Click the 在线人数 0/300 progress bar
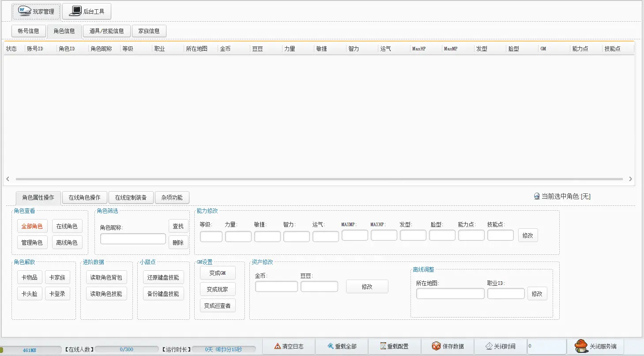This screenshot has height=356, width=644. tap(126, 349)
